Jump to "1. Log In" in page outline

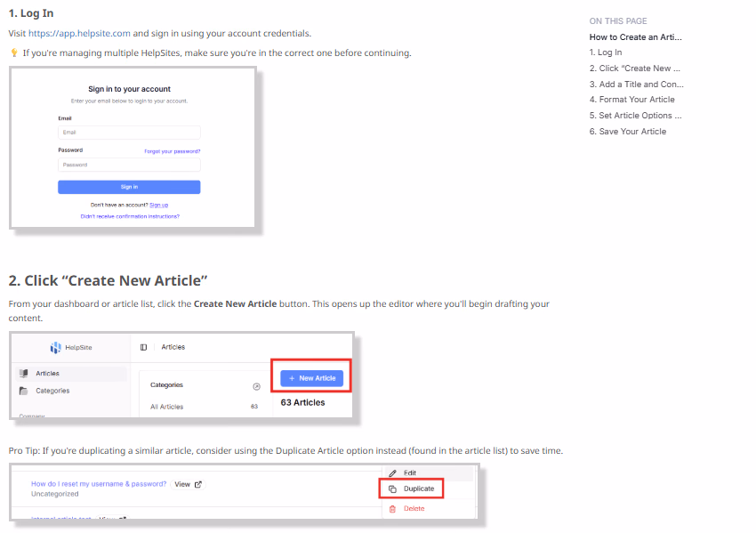pyautogui.click(x=606, y=52)
